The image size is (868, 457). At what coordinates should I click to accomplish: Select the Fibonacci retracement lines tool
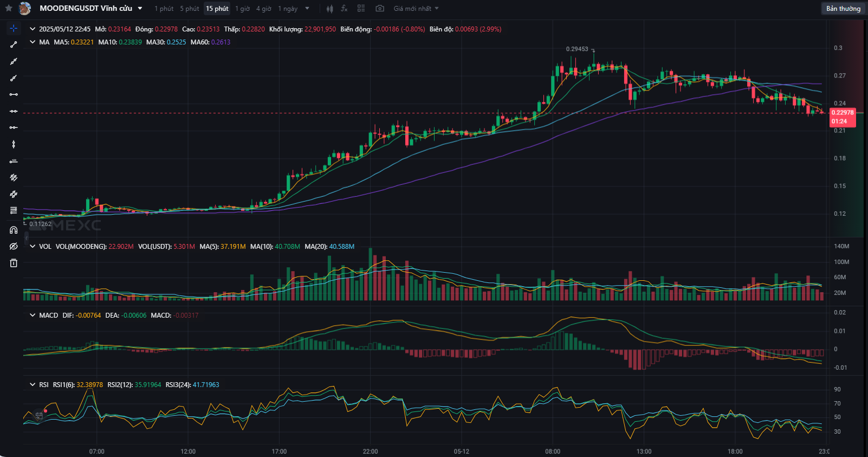14,210
